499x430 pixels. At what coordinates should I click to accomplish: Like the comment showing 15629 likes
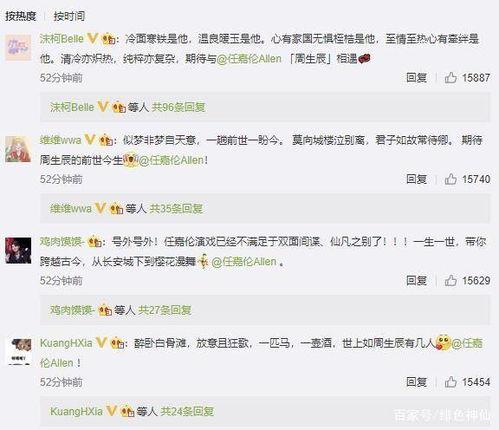450,281
